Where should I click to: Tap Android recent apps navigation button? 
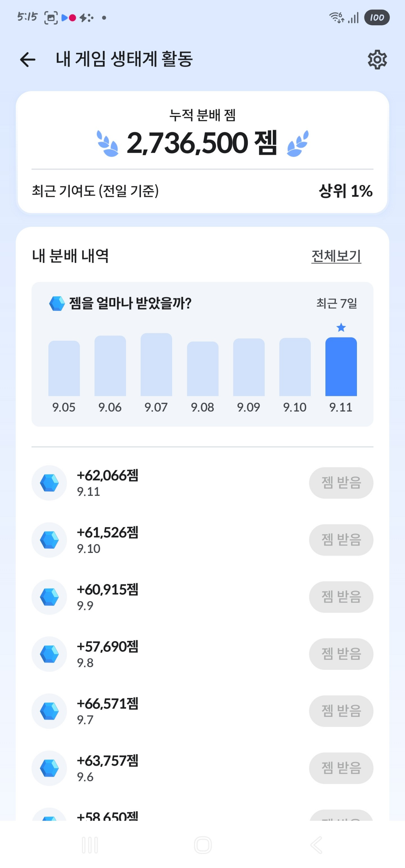(90, 845)
